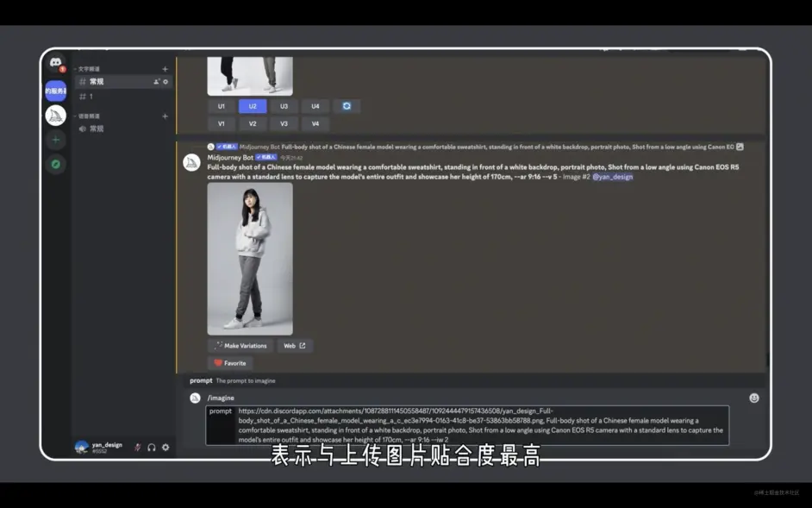Open image on Web button
Screen dimensions: 812x508
point(295,346)
